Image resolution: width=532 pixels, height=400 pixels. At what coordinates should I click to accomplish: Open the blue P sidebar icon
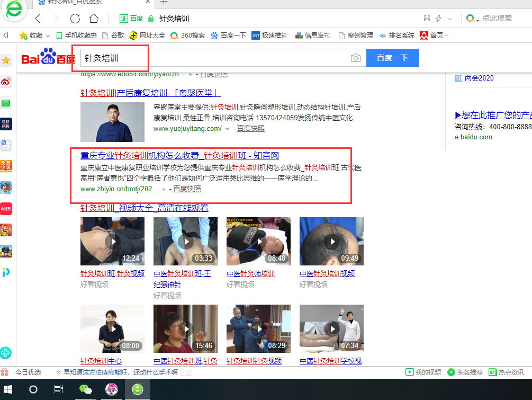point(6,272)
